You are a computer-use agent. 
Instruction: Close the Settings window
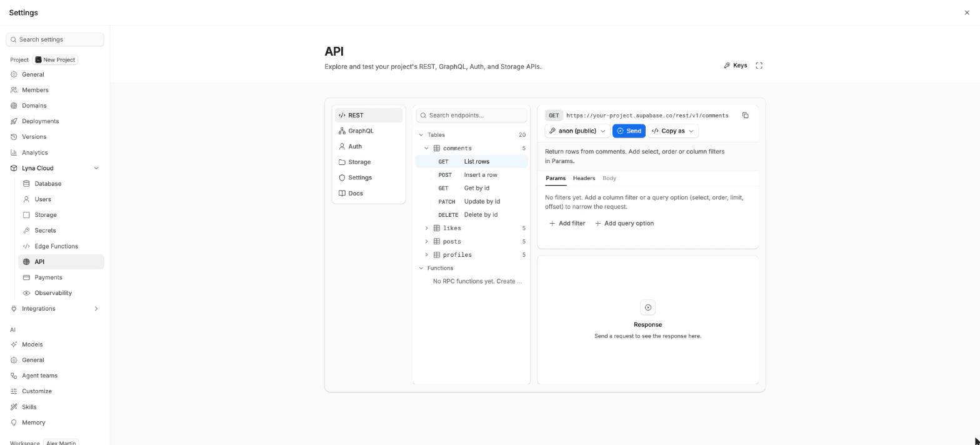tap(967, 12)
